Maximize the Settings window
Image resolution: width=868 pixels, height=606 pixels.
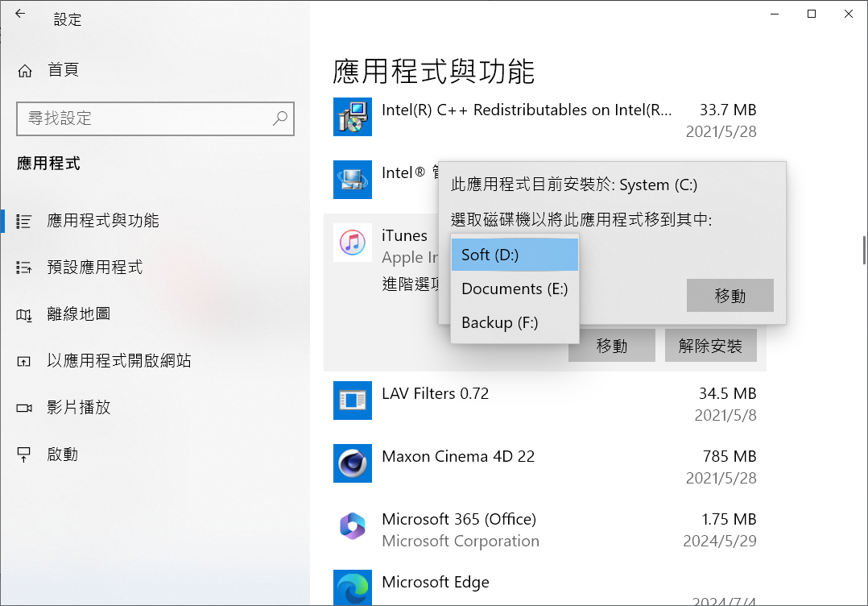pyautogui.click(x=812, y=14)
